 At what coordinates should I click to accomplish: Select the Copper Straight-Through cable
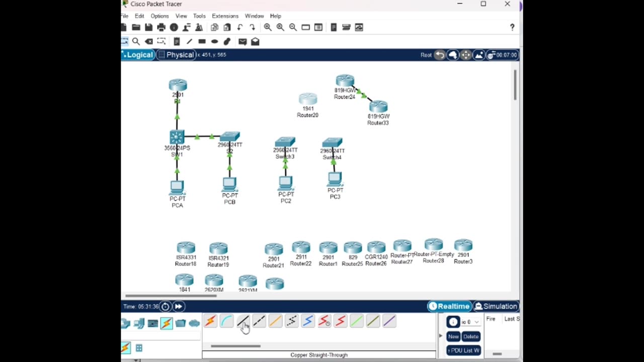coord(243,321)
